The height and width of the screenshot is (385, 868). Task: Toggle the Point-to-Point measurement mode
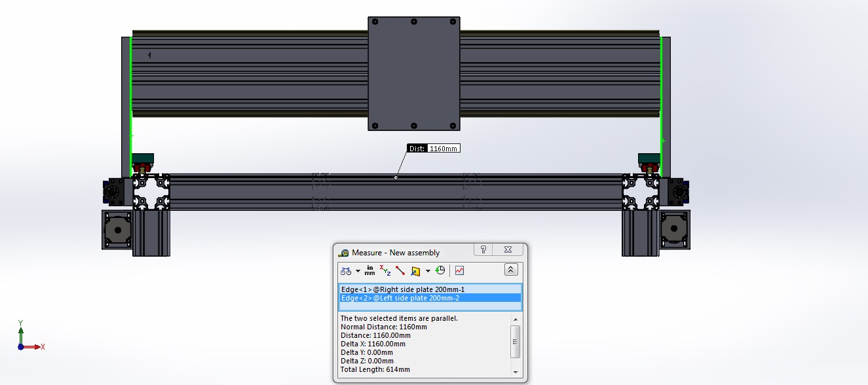point(400,270)
